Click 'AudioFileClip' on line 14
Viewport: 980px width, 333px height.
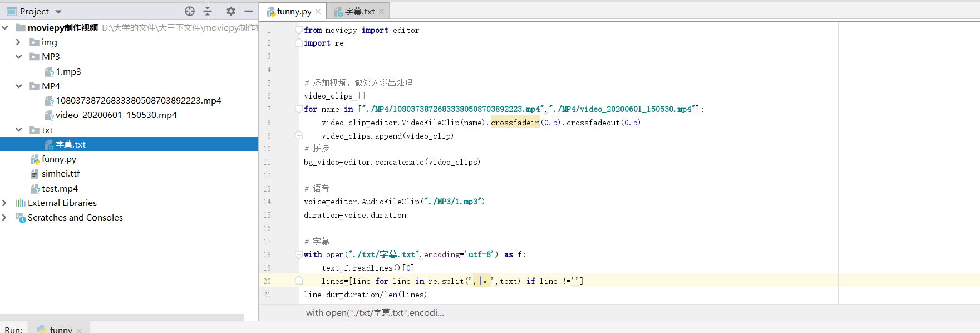pos(390,202)
